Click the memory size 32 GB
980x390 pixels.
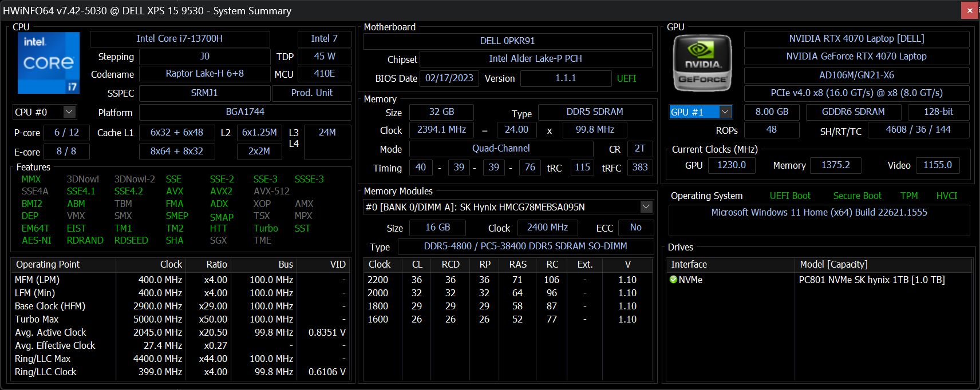[x=441, y=112]
